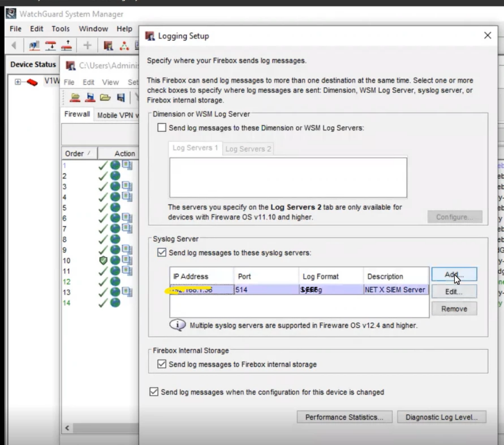Click the red Firebox device icon in tree

[x=32, y=82]
